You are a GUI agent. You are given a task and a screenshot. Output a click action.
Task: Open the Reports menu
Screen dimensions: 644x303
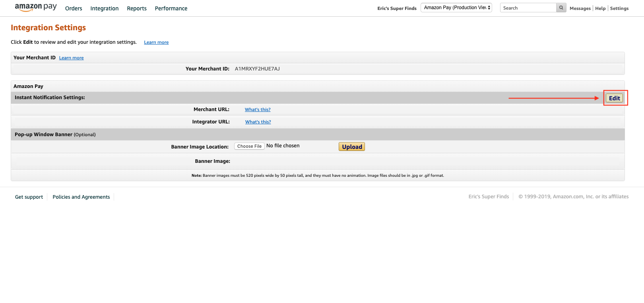pos(137,8)
